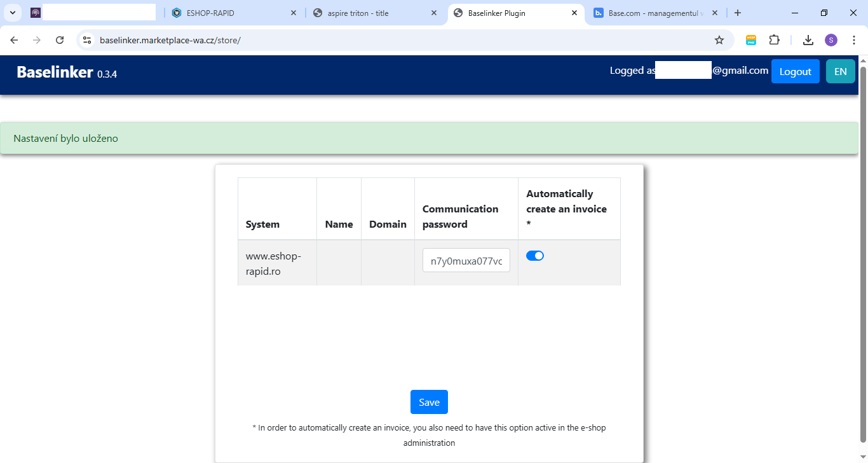The width and height of the screenshot is (868, 463).
Task: Close the Base.com tab
Action: coord(715,13)
